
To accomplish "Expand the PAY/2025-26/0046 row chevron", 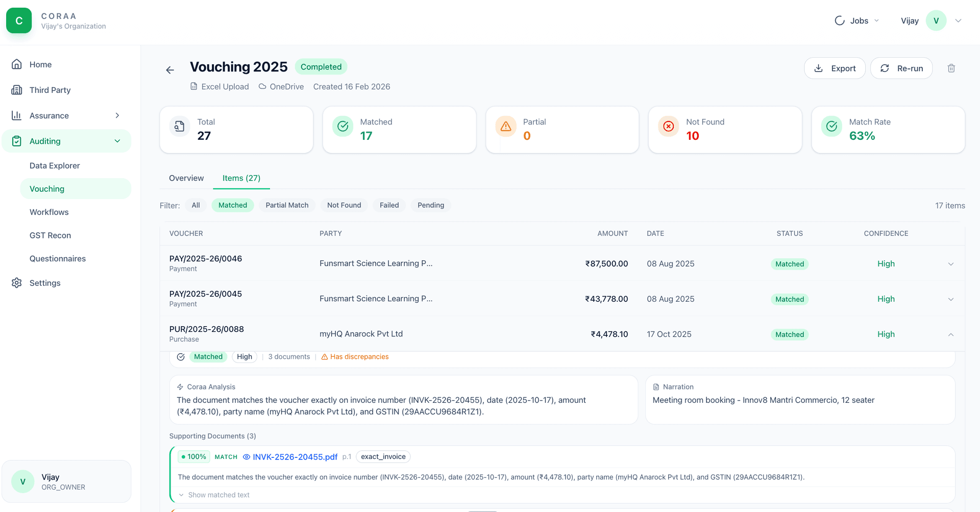I will [x=950, y=264].
